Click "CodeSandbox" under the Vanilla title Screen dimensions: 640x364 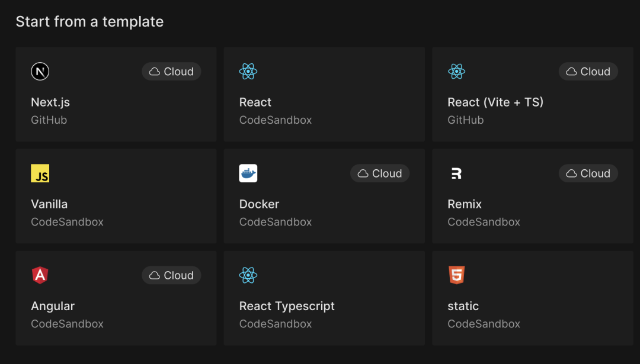(68, 222)
